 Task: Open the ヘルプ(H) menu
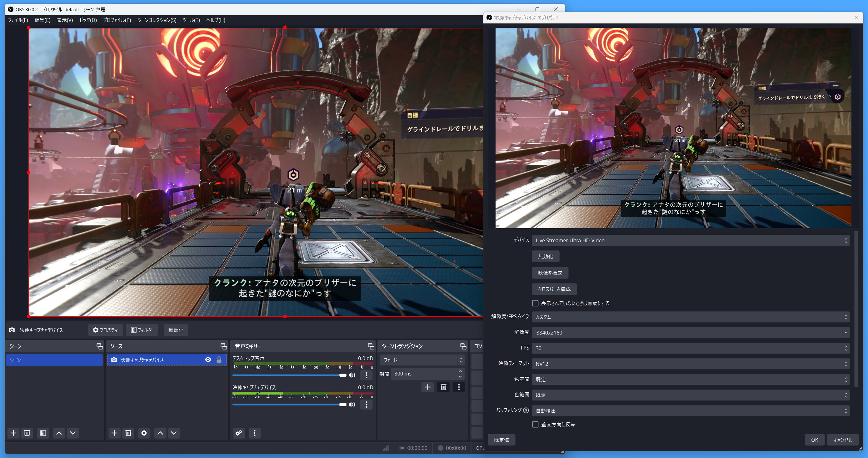tap(216, 20)
